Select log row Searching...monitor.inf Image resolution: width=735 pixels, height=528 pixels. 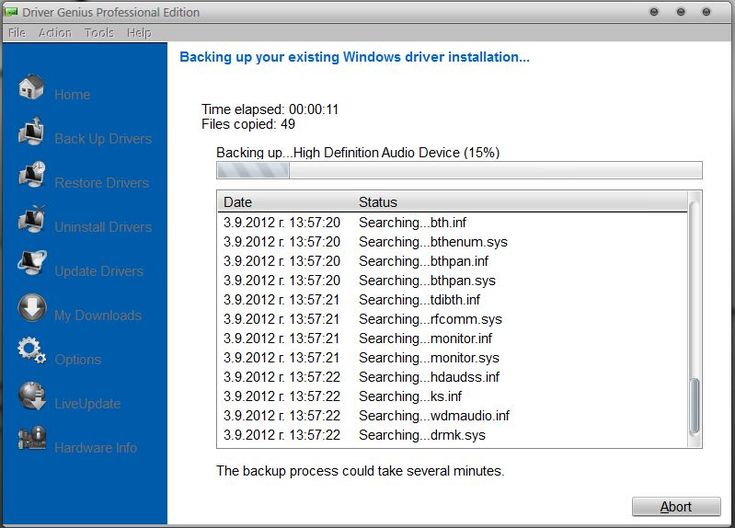coord(452,338)
